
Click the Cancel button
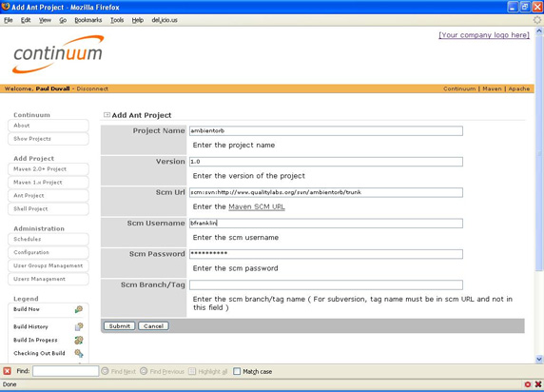(x=153, y=326)
